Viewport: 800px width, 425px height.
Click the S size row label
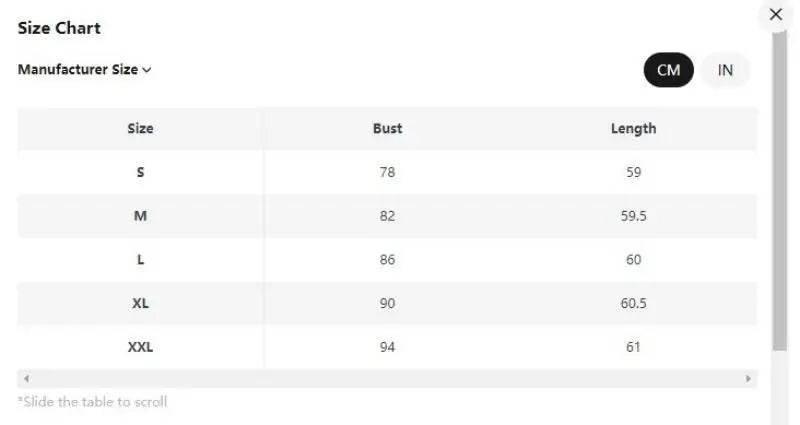pos(140,172)
